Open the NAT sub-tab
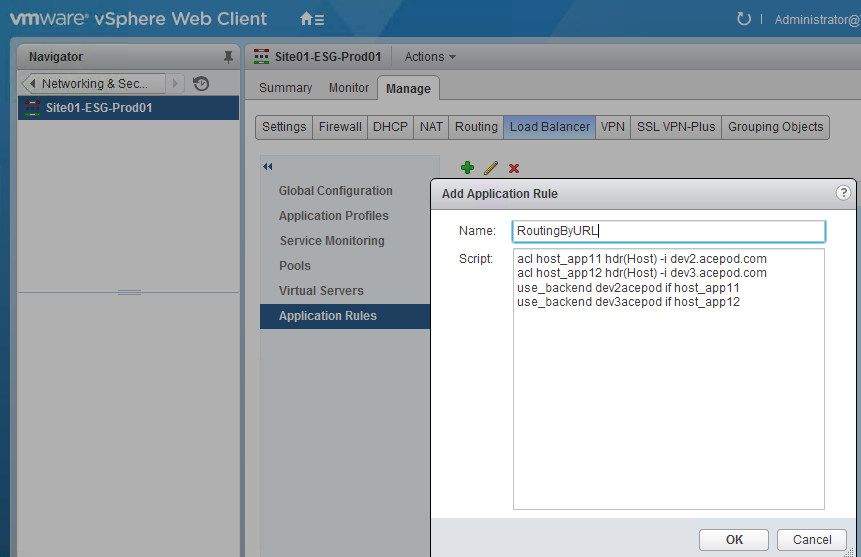 coord(431,127)
